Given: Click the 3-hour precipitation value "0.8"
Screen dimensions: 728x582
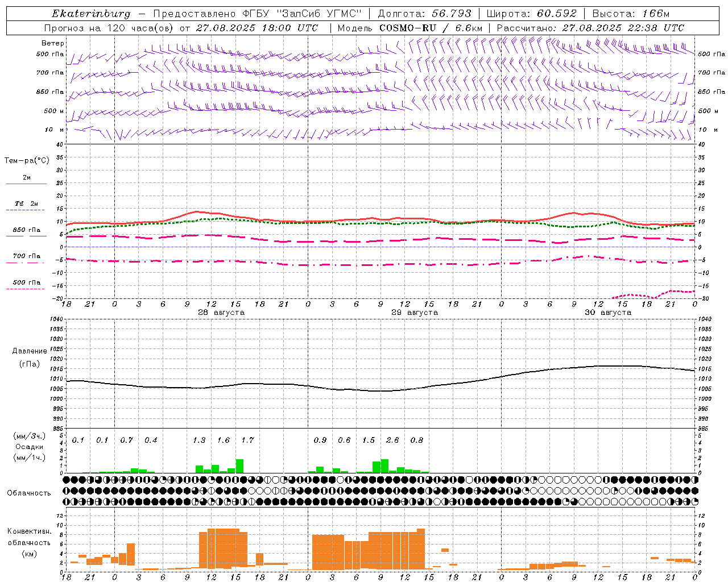Looking at the screenshot, I should [x=417, y=440].
